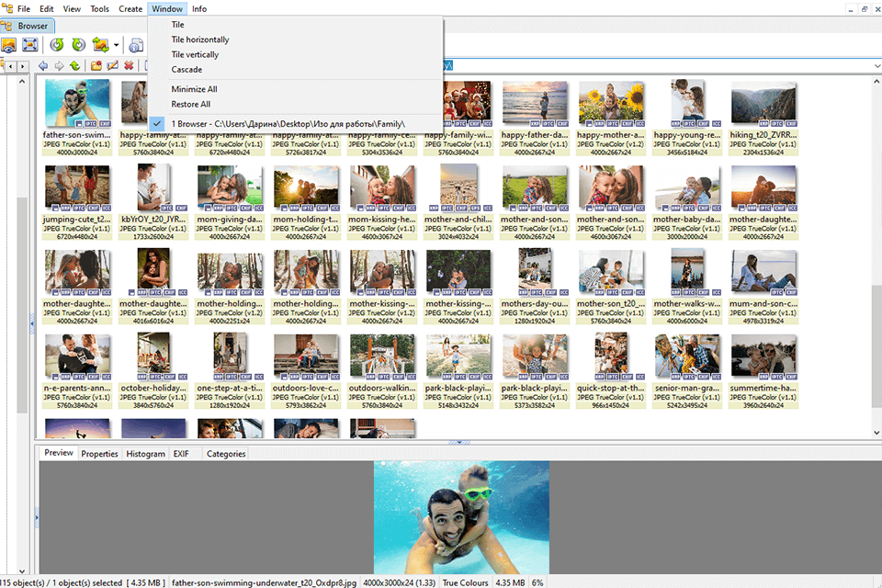The image size is (882, 588).
Task: Click the red delete X icon
Action: (x=129, y=66)
